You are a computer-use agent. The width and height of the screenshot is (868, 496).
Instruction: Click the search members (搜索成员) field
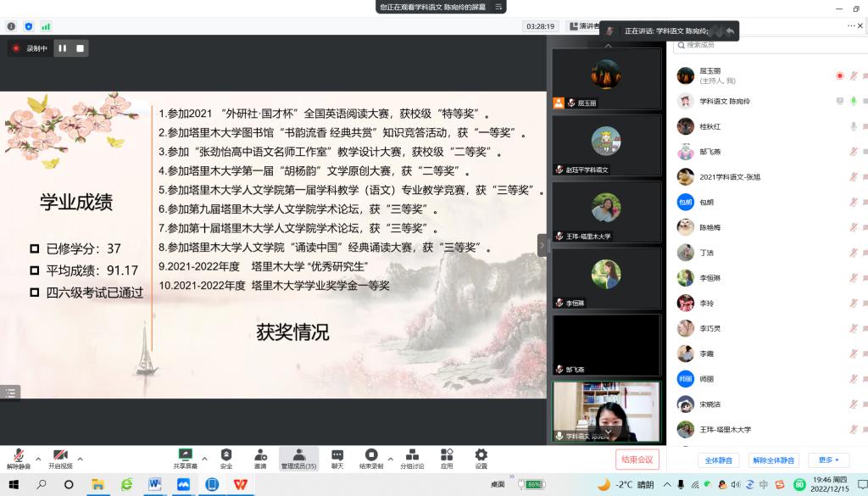pos(763,45)
